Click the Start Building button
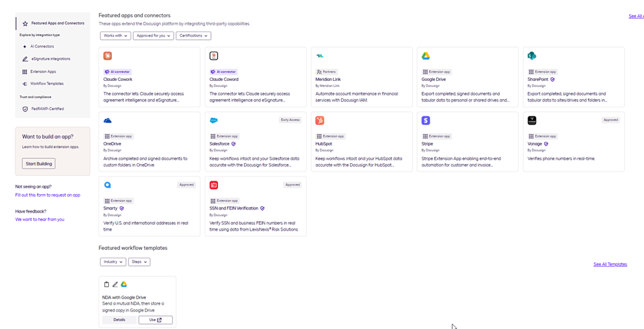The height and width of the screenshot is (329, 644). tap(39, 164)
